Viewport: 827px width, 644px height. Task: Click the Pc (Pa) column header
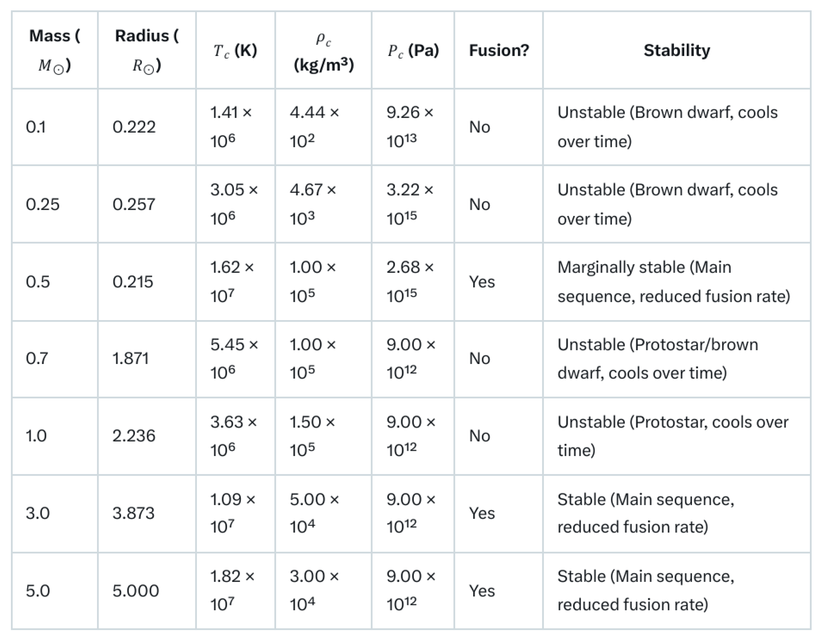(x=413, y=50)
